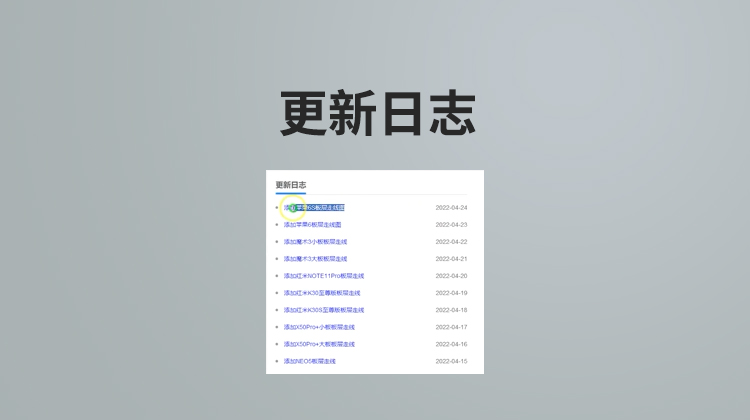The width and height of the screenshot is (750, 420).
Task: Click the 添加红米K50至尊板板层走线 link
Action: [321, 293]
